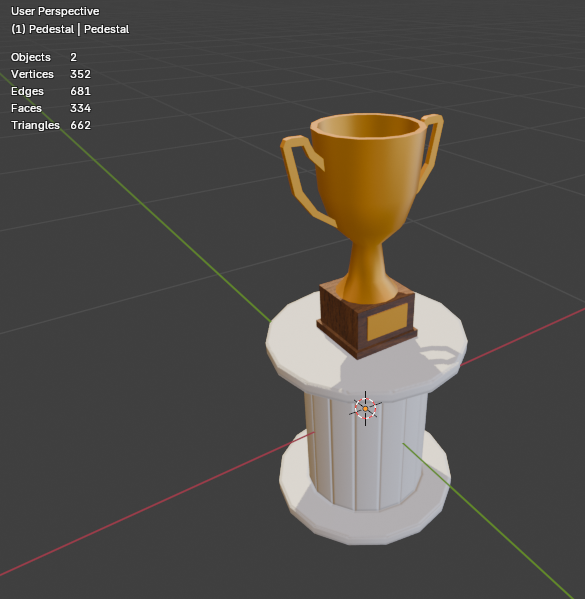The height and width of the screenshot is (599, 585).
Task: Click the Edges count "681"
Action: [x=80, y=91]
